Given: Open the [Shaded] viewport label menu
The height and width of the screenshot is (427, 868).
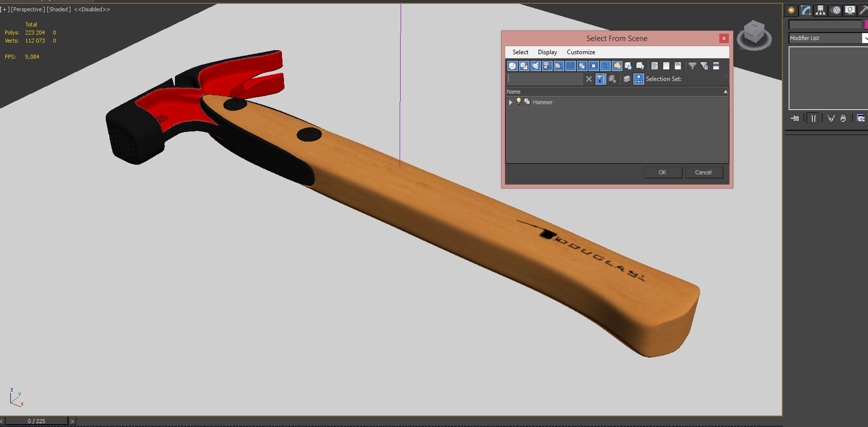Looking at the screenshot, I should coord(59,9).
